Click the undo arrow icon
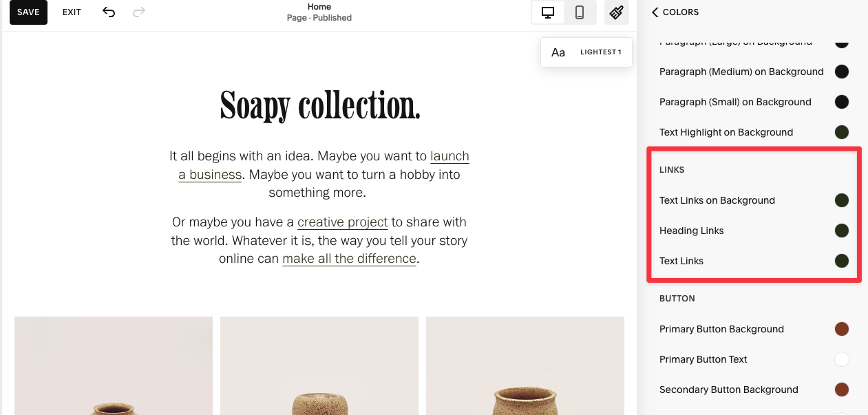The height and width of the screenshot is (415, 868). point(109,12)
